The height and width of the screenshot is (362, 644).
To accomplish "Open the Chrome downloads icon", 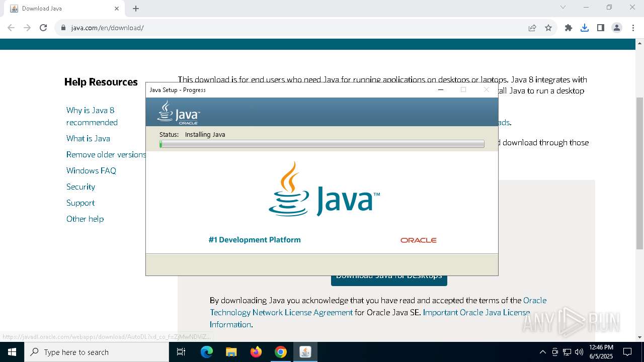I will (x=585, y=28).
